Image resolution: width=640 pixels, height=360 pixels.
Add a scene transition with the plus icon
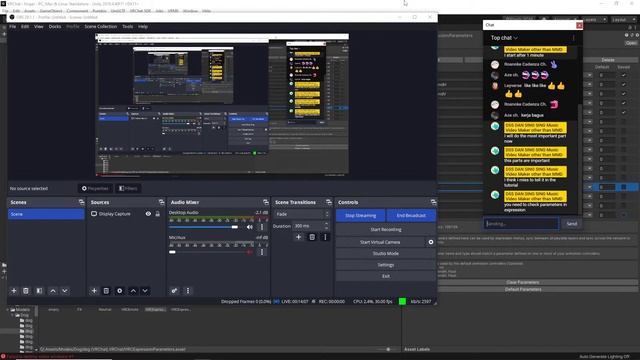[x=298, y=237]
